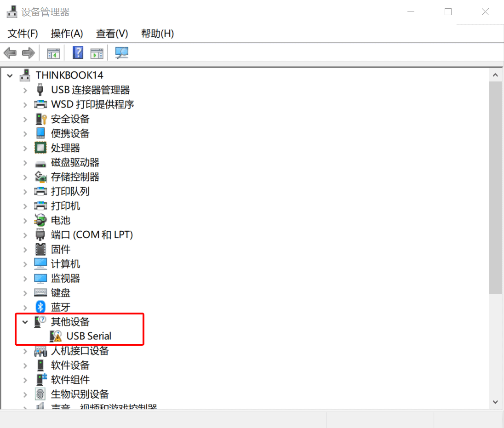Scan for hardware changes with magnifier icon
Image resolution: width=504 pixels, height=428 pixels.
coord(121,52)
